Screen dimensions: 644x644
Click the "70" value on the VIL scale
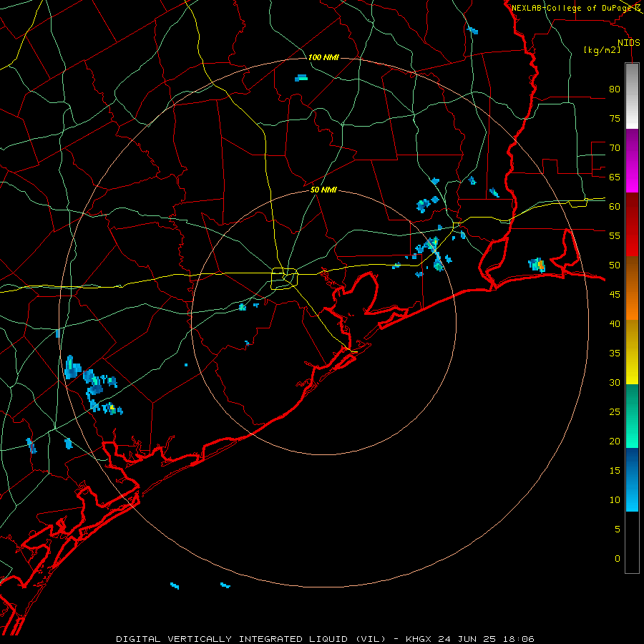pos(615,148)
